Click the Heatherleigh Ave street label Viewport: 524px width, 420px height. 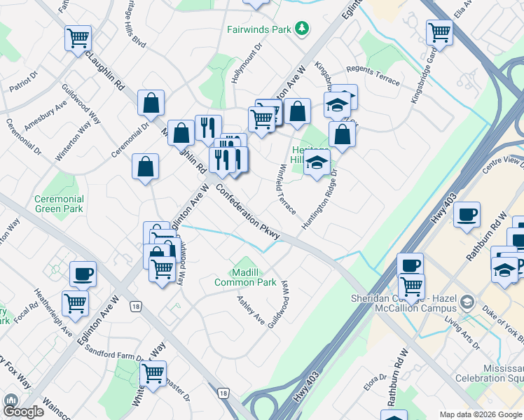pos(53,312)
